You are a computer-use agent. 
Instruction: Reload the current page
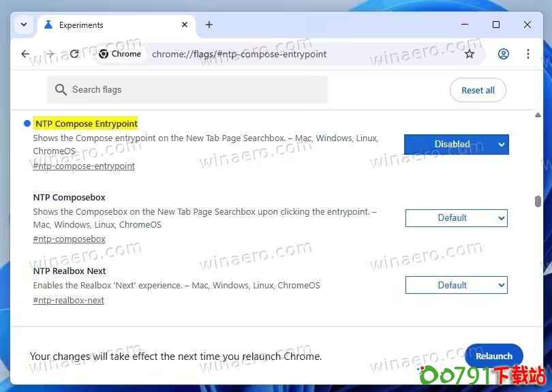(74, 54)
